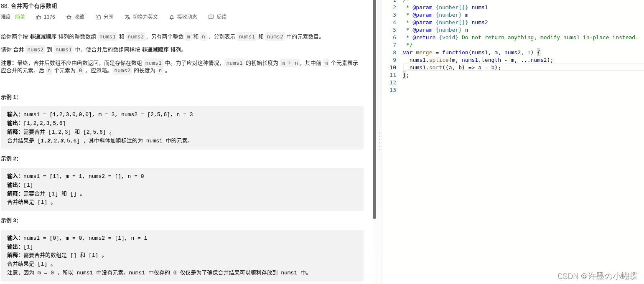
Task: Switch problem text via 切换为英文
Action: coord(145,17)
